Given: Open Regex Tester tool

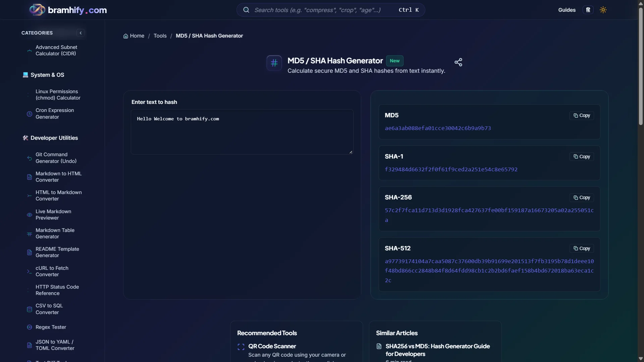Looking at the screenshot, I should pyautogui.click(x=51, y=327).
